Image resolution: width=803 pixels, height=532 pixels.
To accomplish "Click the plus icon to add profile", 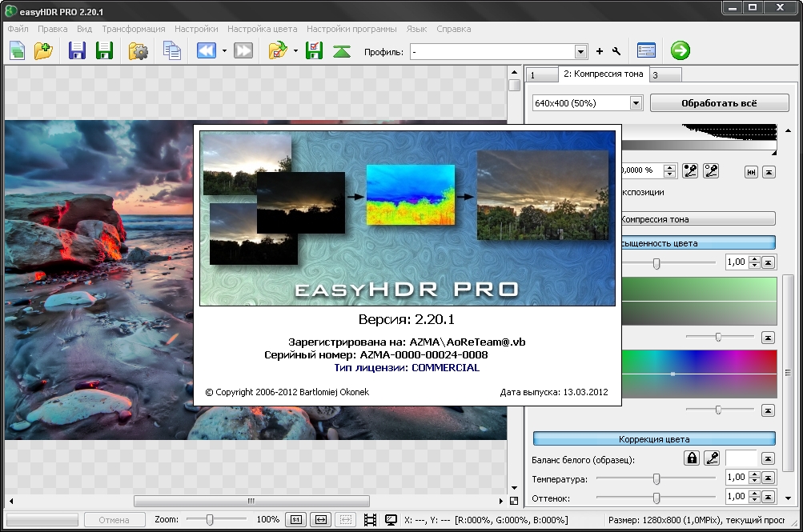I will pyautogui.click(x=599, y=52).
